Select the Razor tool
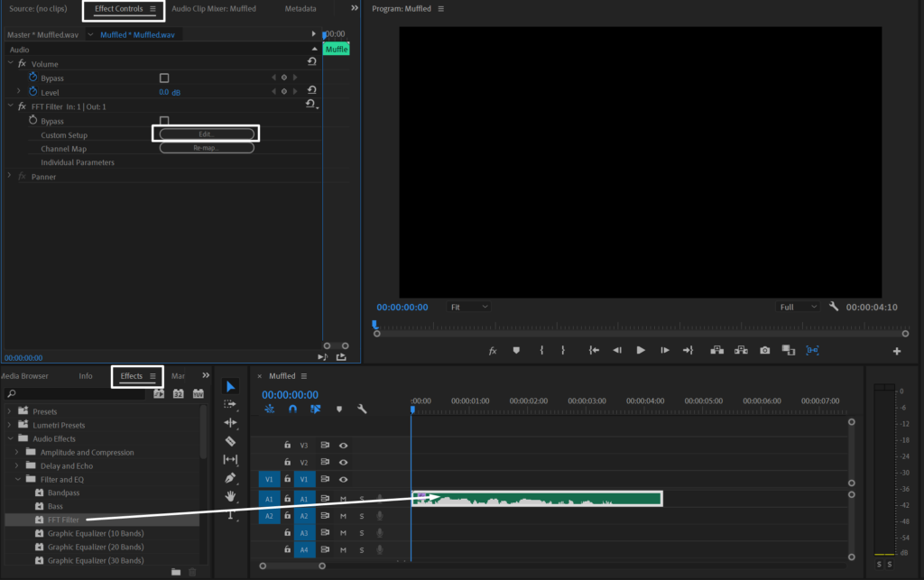924x580 pixels. [x=230, y=440]
